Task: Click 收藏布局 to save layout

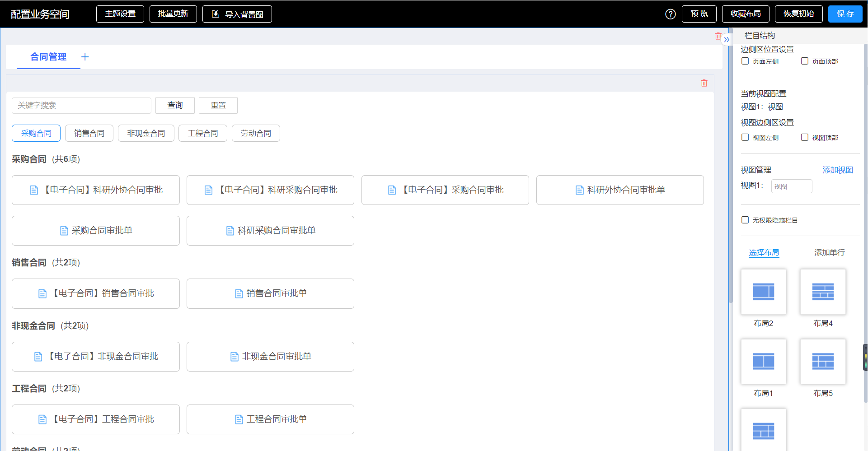Action: point(746,14)
